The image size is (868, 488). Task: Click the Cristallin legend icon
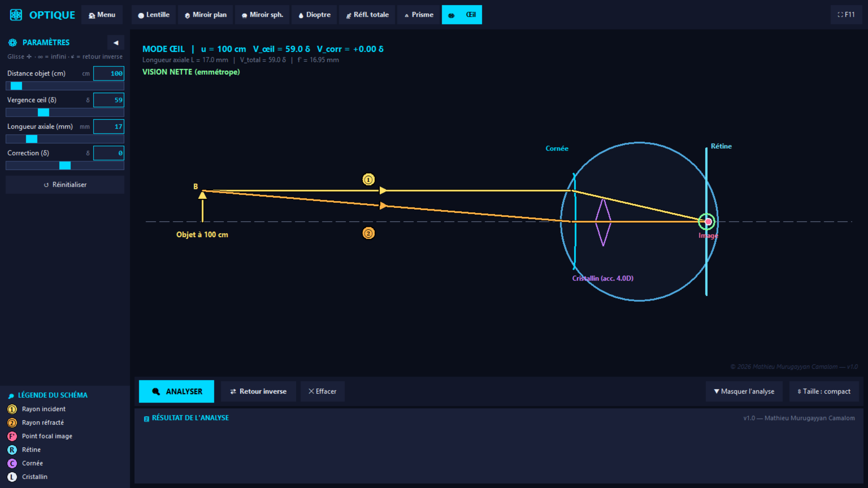pyautogui.click(x=12, y=477)
